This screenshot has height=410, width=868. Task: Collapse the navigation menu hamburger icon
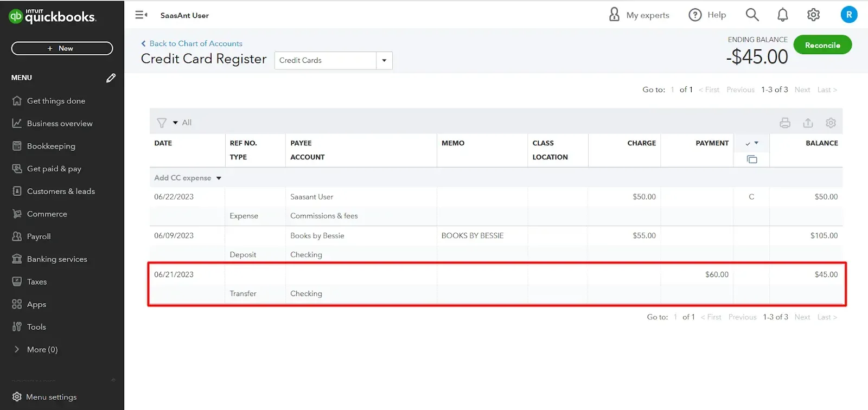[141, 15]
